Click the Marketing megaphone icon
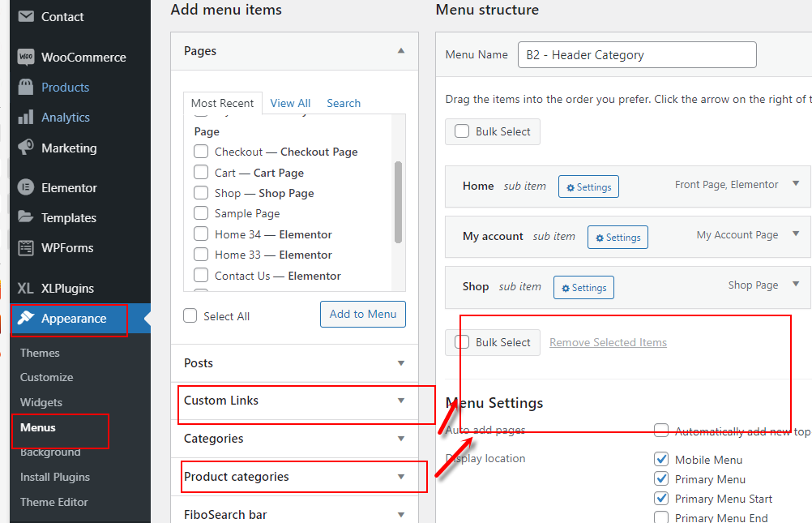This screenshot has width=812, height=523. pos(25,148)
